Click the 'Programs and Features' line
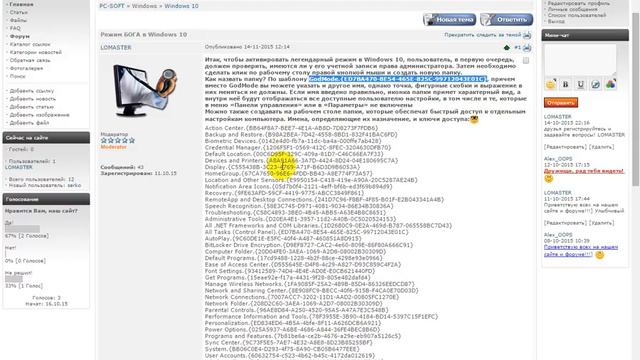Screen dimensions: 640x360 302,336
